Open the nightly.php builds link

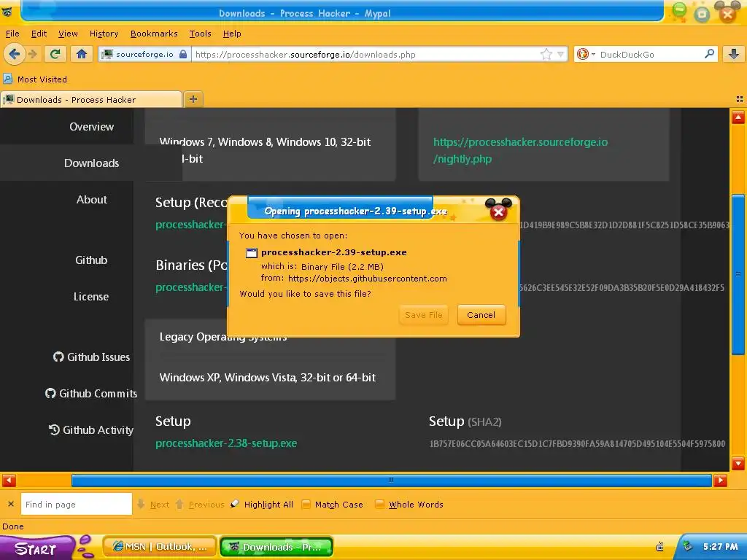coord(520,150)
